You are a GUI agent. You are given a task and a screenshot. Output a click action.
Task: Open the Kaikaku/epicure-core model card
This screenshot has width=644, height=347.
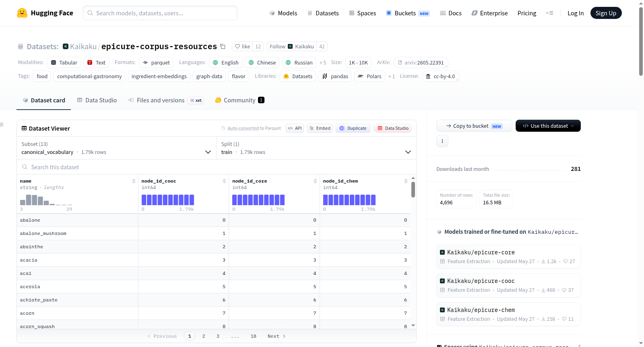[508, 256]
